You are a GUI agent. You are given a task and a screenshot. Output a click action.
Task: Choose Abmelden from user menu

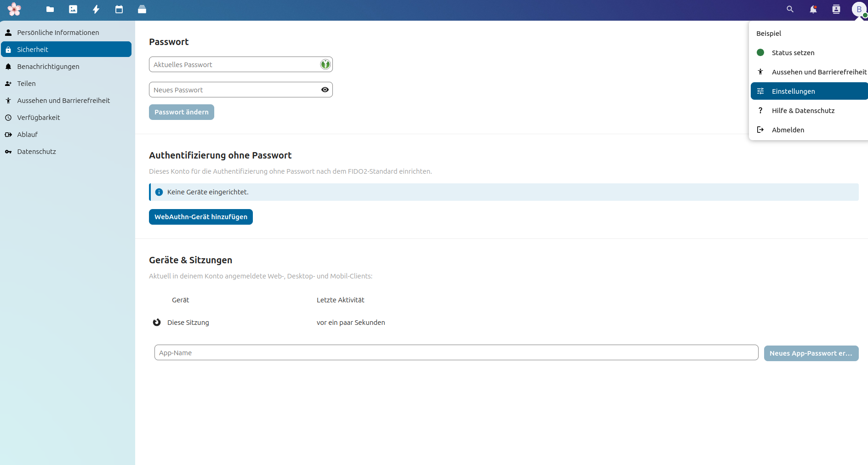788,130
